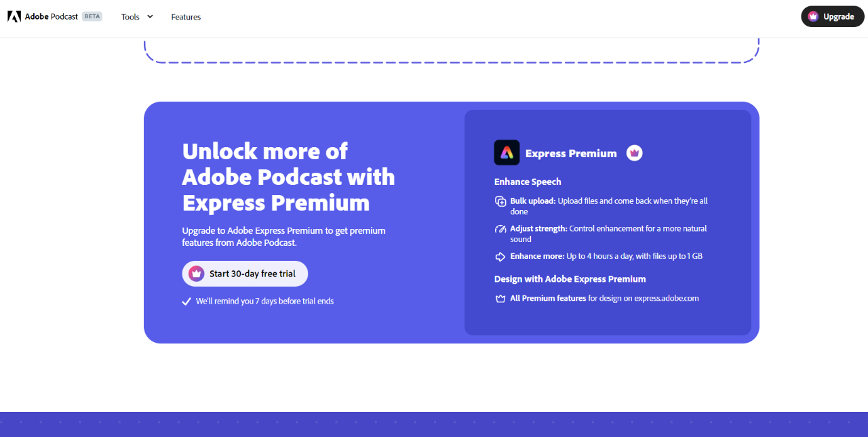Screen dimensions: 868x437
Task: Click the BETA badge
Action: 92,16
